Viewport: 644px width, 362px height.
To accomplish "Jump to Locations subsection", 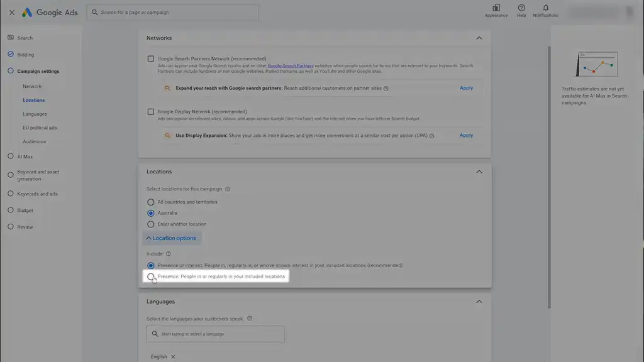I will coord(34,100).
